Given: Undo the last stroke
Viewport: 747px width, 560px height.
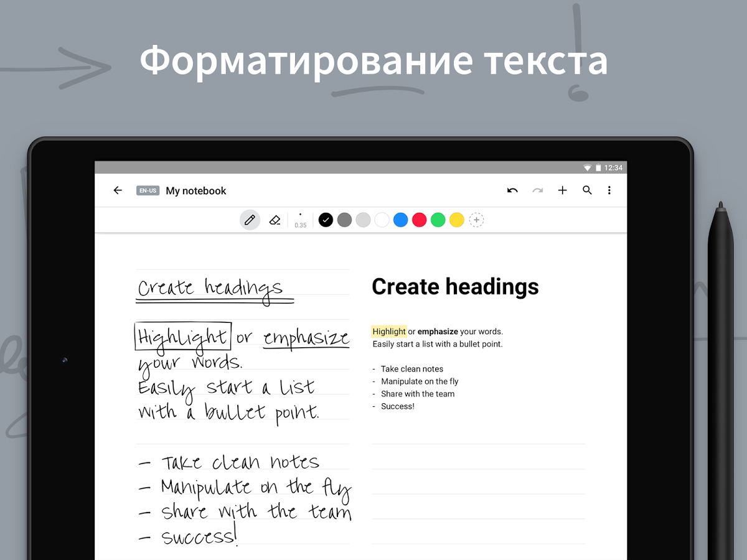Looking at the screenshot, I should pyautogui.click(x=512, y=190).
